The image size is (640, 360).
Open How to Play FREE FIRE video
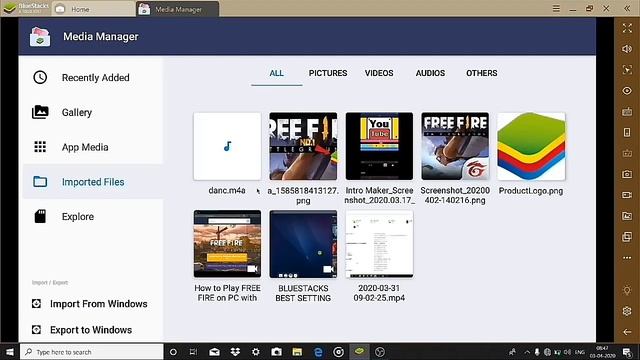227,244
